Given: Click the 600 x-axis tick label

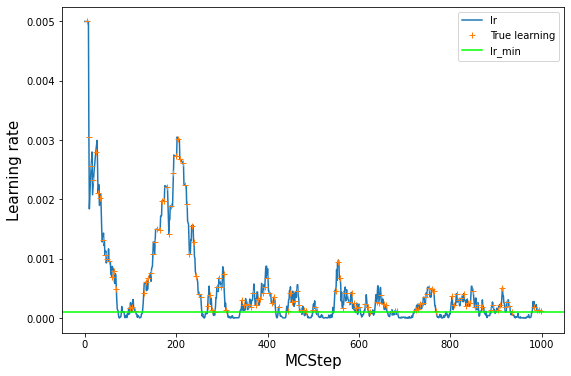Looking at the screenshot, I should (x=359, y=344).
